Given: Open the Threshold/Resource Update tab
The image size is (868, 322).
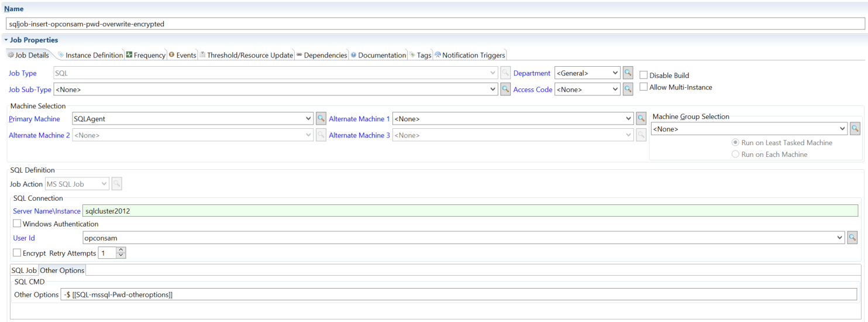Looking at the screenshot, I should (246, 55).
